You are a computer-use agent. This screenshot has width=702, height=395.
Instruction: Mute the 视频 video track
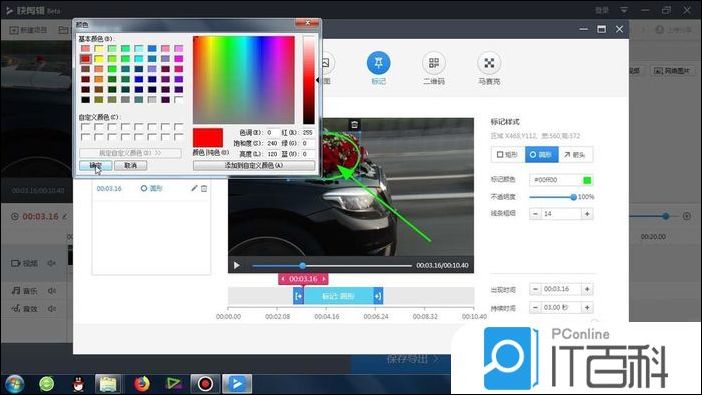click(52, 263)
